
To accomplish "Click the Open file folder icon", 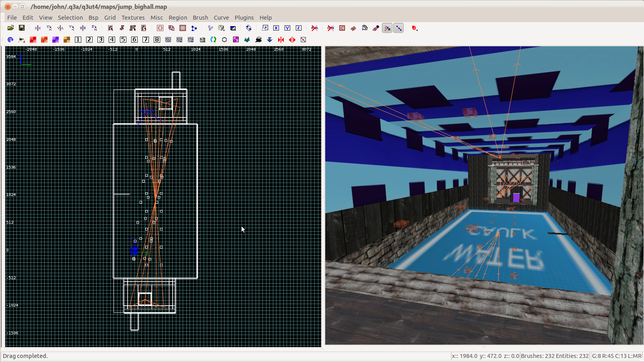I will (10, 28).
